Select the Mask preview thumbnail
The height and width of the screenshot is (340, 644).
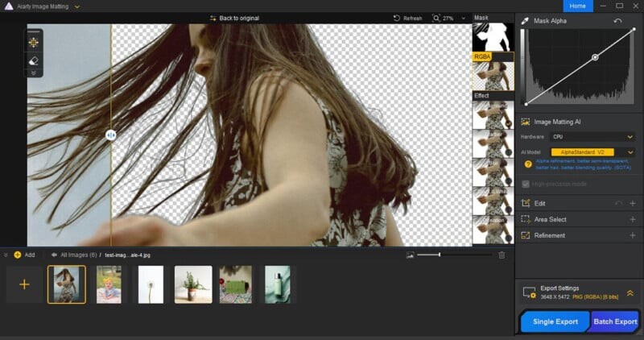click(x=493, y=37)
